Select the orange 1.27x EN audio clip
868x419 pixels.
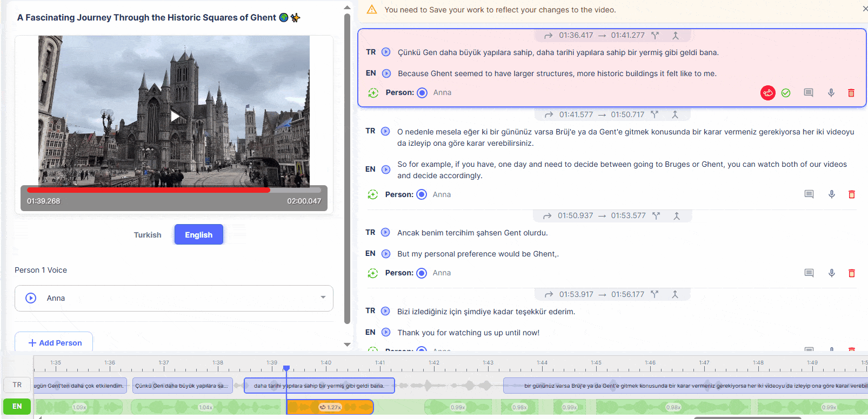point(330,407)
